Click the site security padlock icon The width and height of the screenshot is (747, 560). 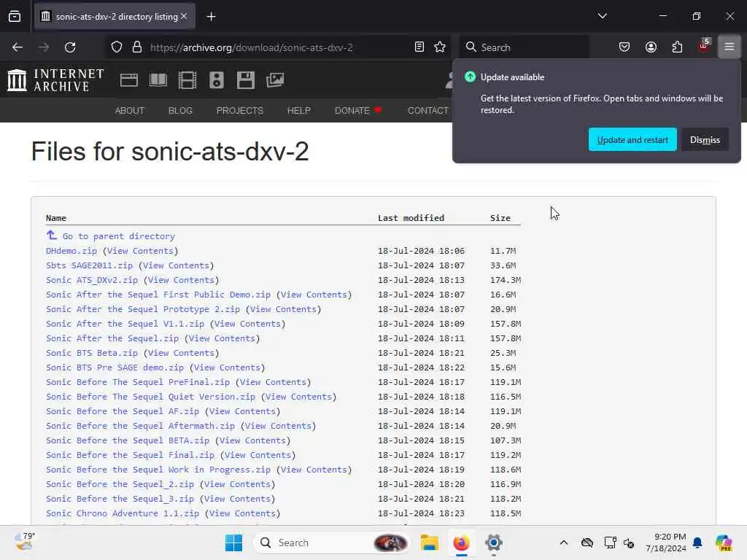(x=137, y=47)
